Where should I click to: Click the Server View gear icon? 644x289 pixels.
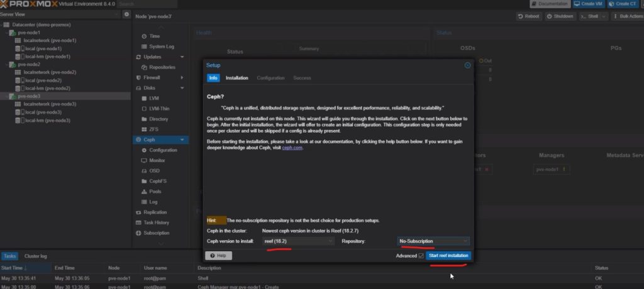126,14
